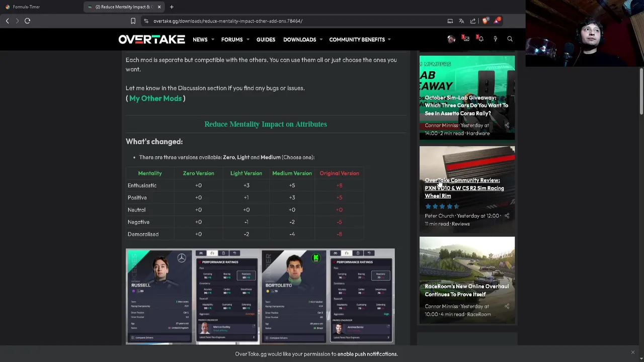This screenshot has width=644, height=362.
Task: Open the October Sim-Lab Giveaway article title
Action: click(x=466, y=106)
